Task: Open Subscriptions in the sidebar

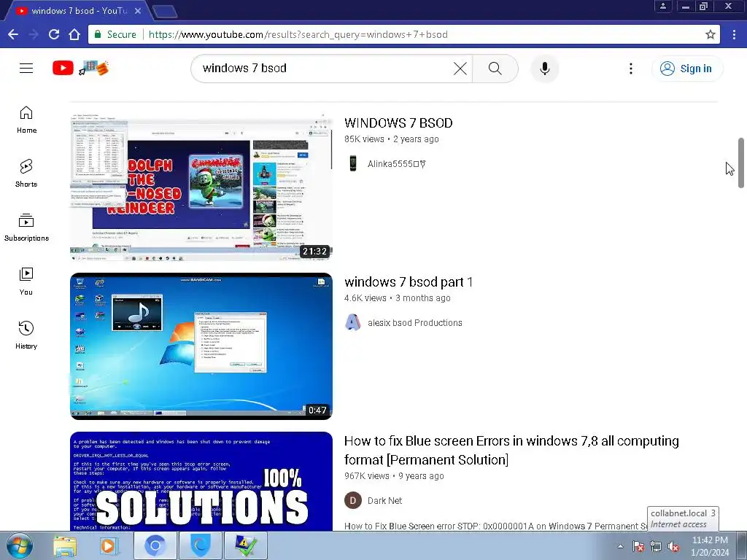Action: pyautogui.click(x=26, y=227)
